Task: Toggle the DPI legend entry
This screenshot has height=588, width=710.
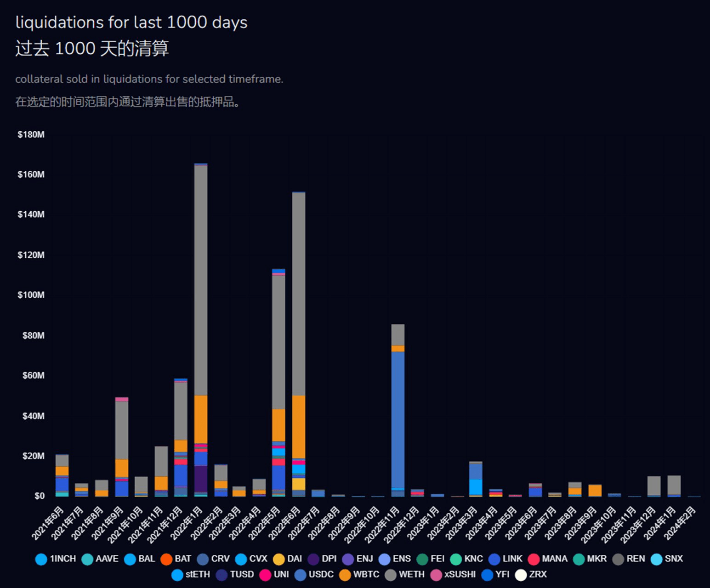Action: (x=322, y=559)
